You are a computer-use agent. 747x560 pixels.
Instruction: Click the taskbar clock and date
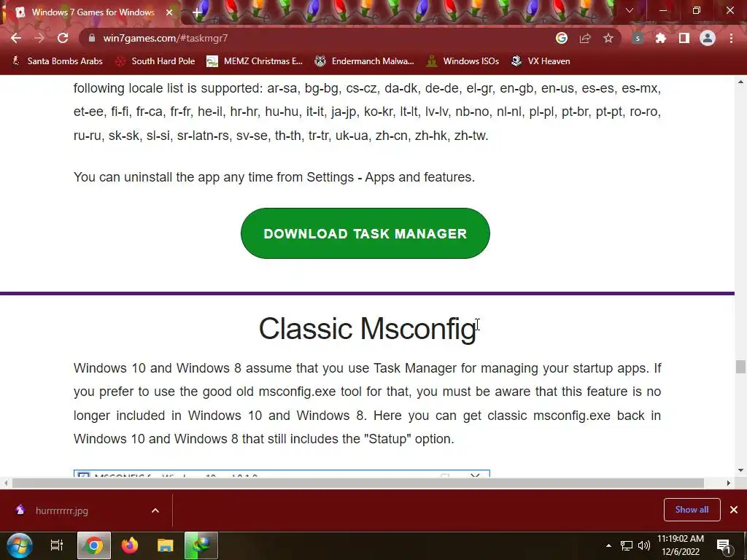point(681,545)
